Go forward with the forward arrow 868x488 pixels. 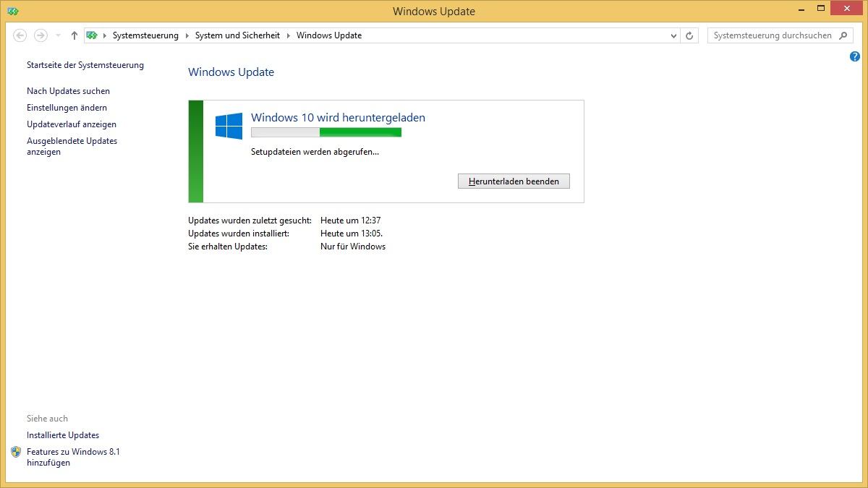pos(41,35)
